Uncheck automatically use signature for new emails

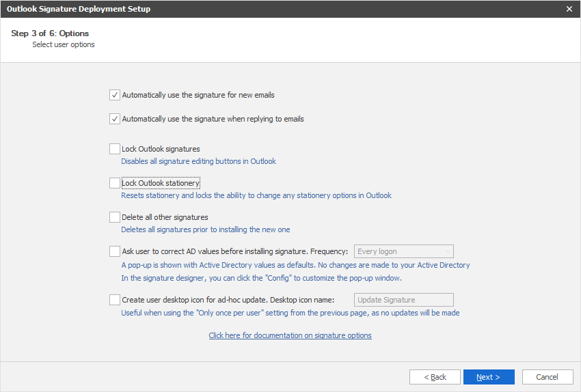pyautogui.click(x=115, y=95)
